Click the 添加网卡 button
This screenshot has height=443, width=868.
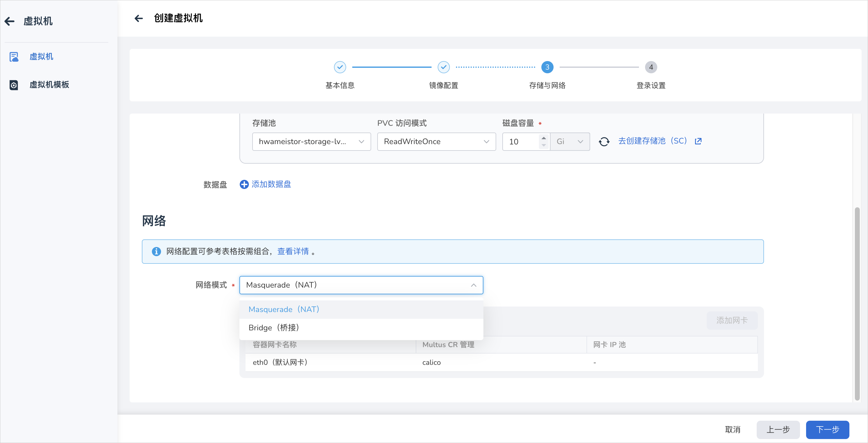732,320
